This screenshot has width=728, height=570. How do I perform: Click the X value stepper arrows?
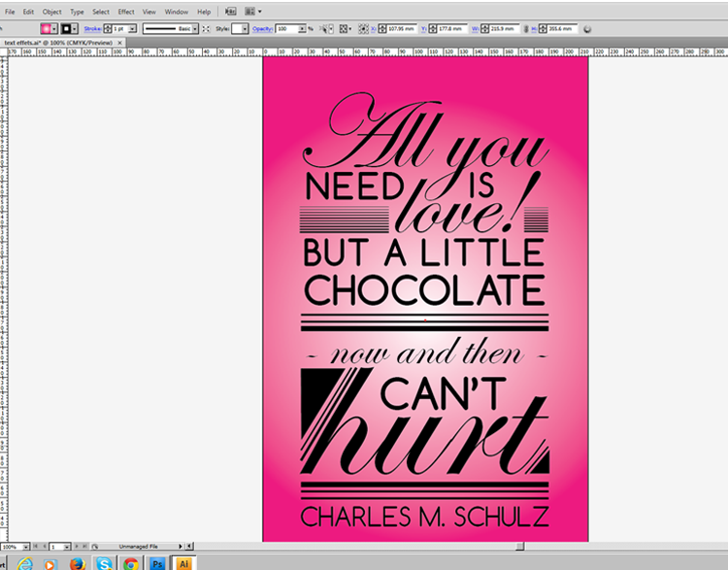click(x=382, y=29)
